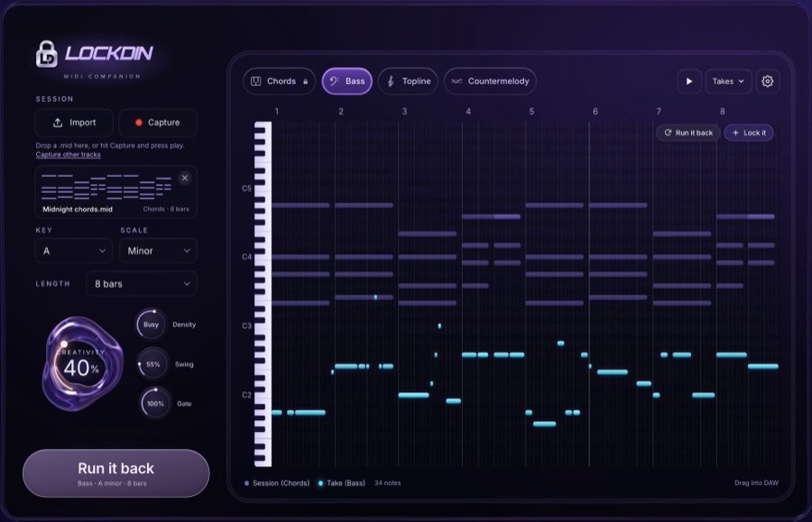This screenshot has height=522, width=812.
Task: Click the upload arrow icon on Import
Action: (x=58, y=123)
